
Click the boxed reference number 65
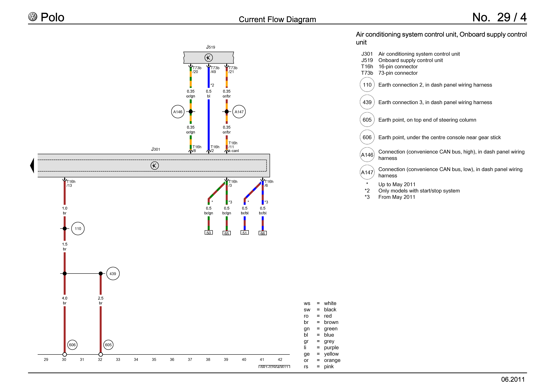coord(226,233)
